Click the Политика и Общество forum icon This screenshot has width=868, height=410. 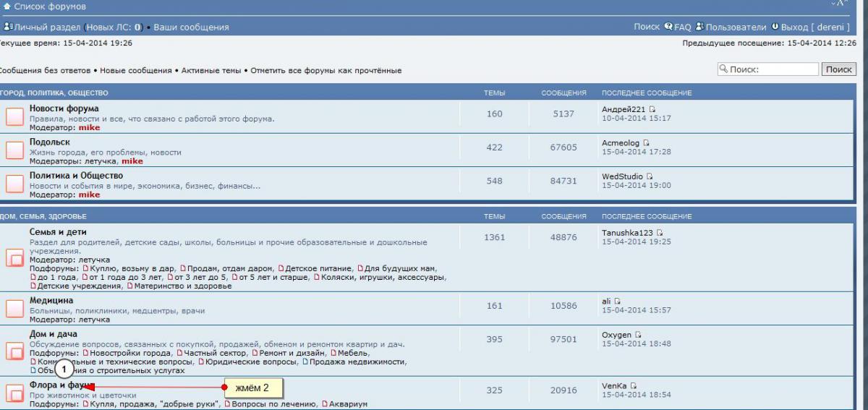(x=15, y=184)
